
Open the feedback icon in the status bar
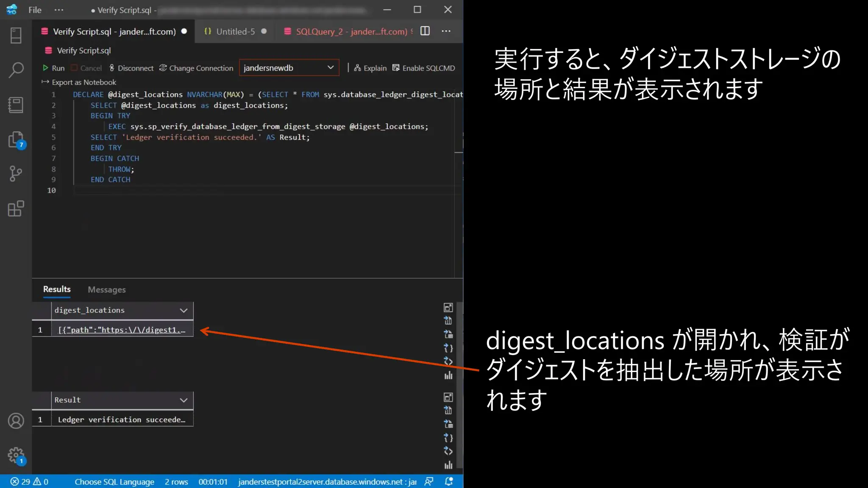coord(428,482)
